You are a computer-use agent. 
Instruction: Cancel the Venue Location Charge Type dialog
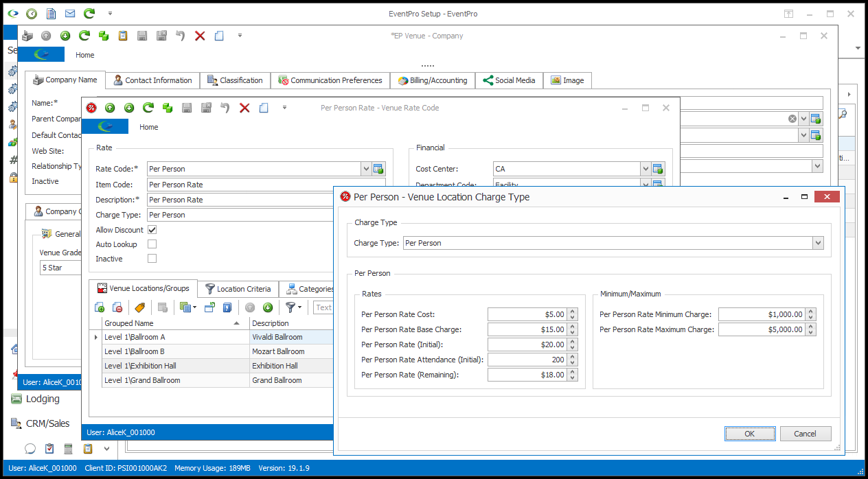(x=806, y=434)
